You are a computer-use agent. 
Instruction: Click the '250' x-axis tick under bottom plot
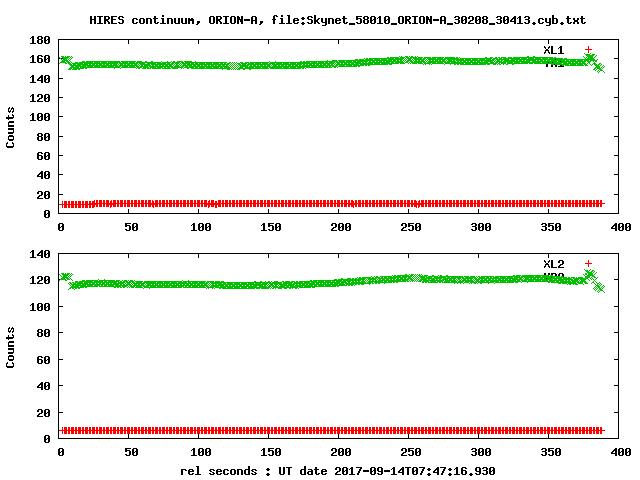click(411, 452)
